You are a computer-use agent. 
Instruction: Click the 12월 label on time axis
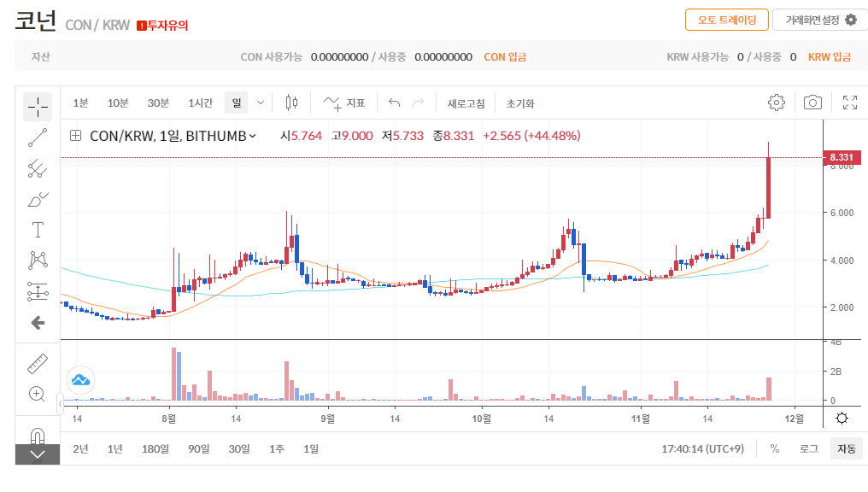(795, 419)
